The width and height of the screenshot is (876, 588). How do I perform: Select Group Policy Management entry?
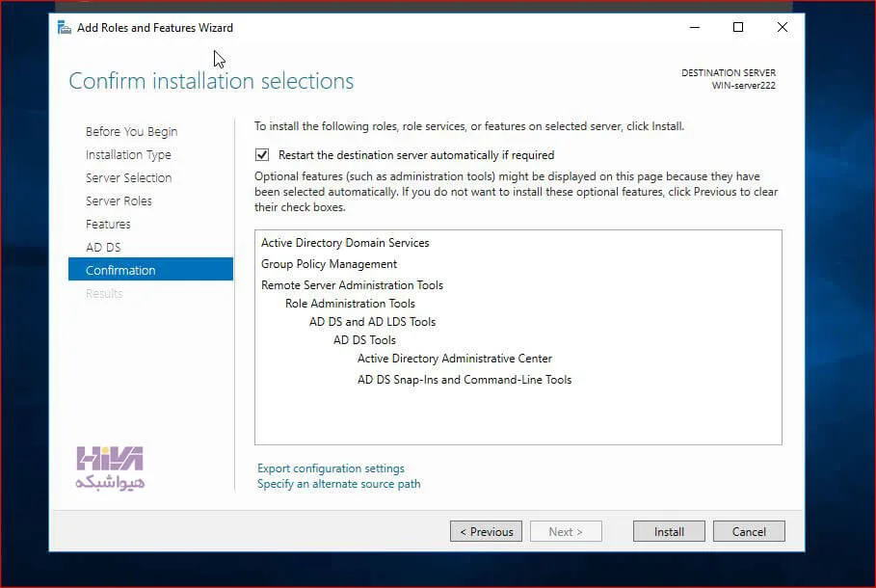pos(329,264)
